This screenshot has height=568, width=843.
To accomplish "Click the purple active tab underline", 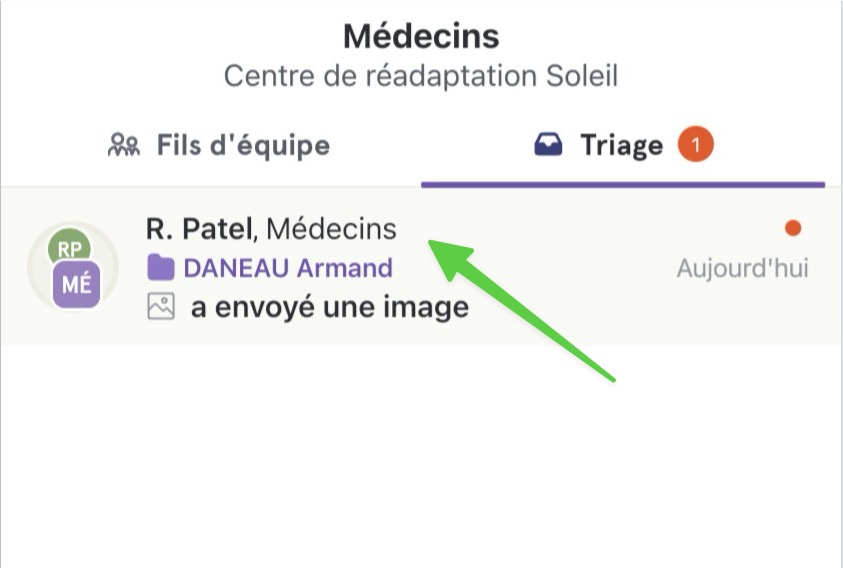I will 623,185.
